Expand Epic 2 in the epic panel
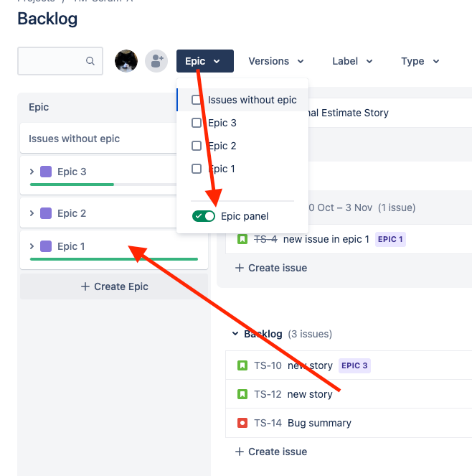 coord(32,213)
